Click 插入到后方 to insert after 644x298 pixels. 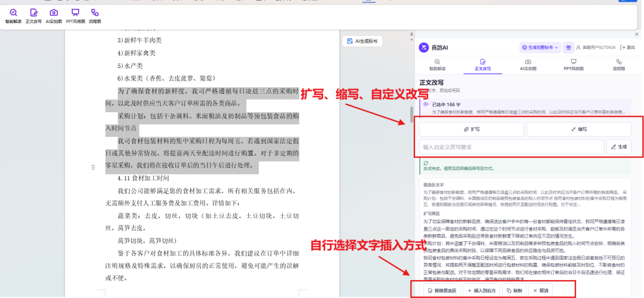pyautogui.click(x=482, y=291)
